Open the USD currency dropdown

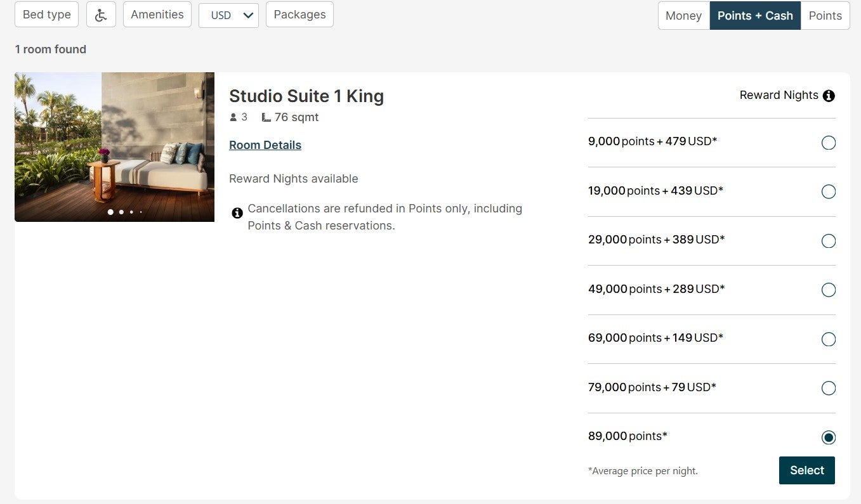[x=228, y=15]
